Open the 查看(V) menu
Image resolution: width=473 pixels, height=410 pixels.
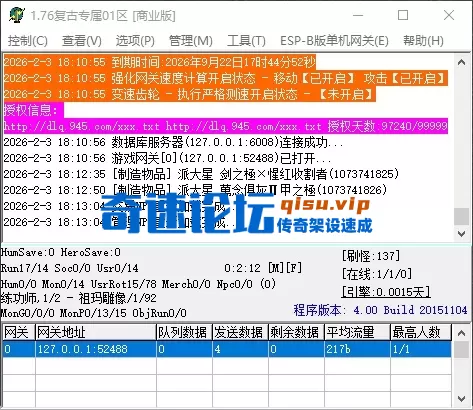[x=82, y=41]
